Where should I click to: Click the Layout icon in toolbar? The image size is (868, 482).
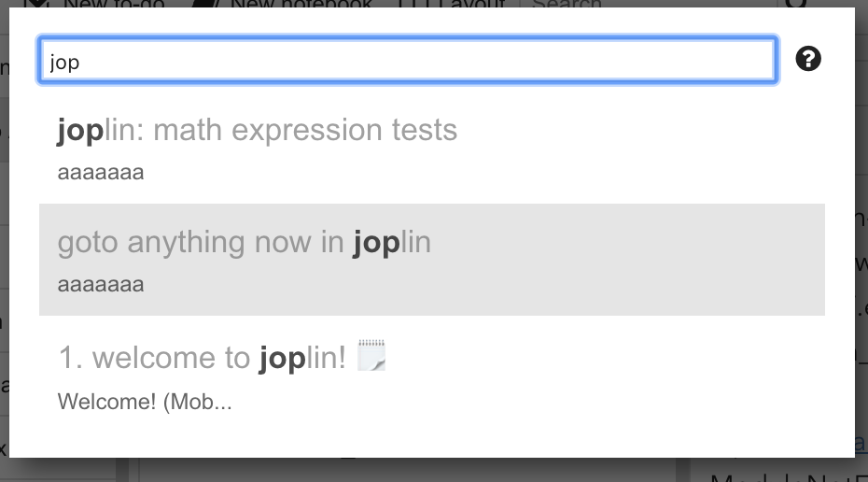coord(412,4)
